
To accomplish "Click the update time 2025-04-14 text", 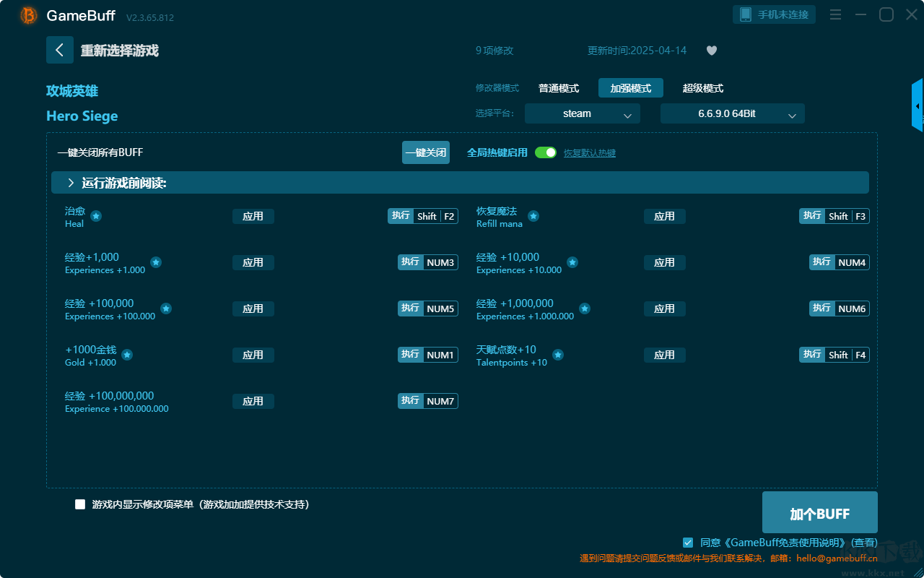I will point(637,51).
